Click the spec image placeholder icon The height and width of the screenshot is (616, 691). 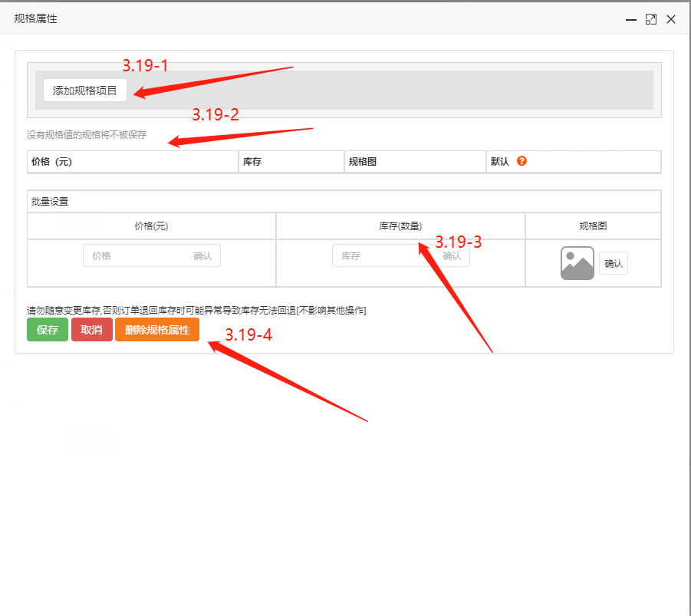[x=577, y=263]
